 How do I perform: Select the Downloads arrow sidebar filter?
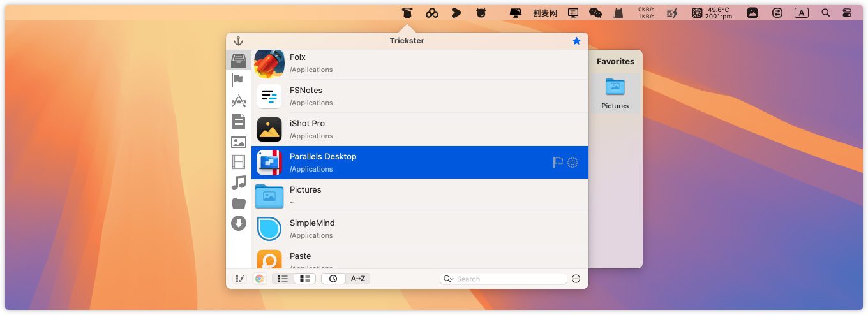(x=239, y=223)
